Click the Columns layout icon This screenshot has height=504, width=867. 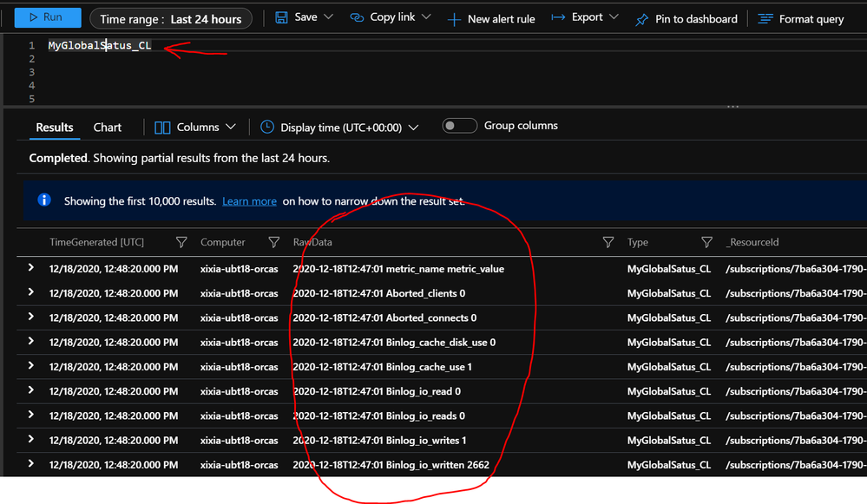pos(162,128)
